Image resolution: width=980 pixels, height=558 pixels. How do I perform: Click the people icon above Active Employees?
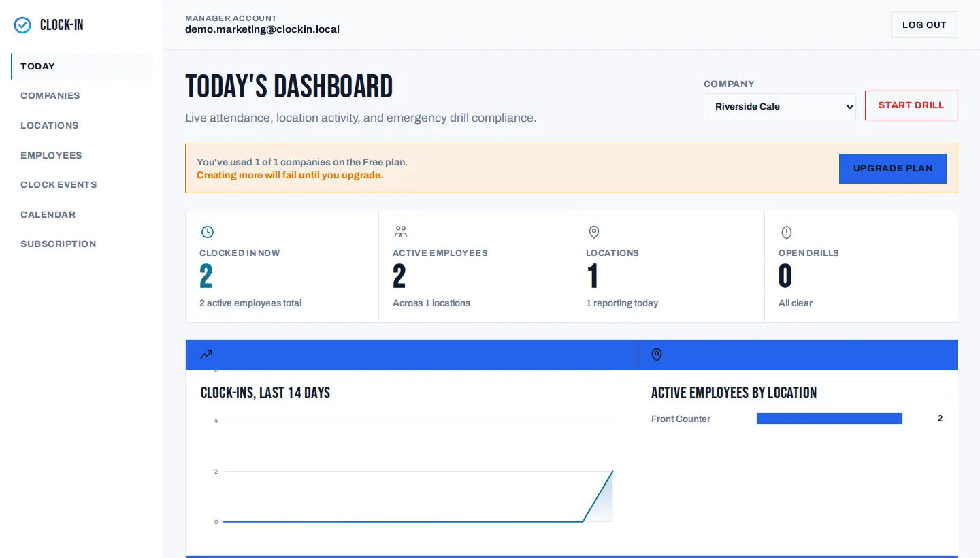point(400,232)
